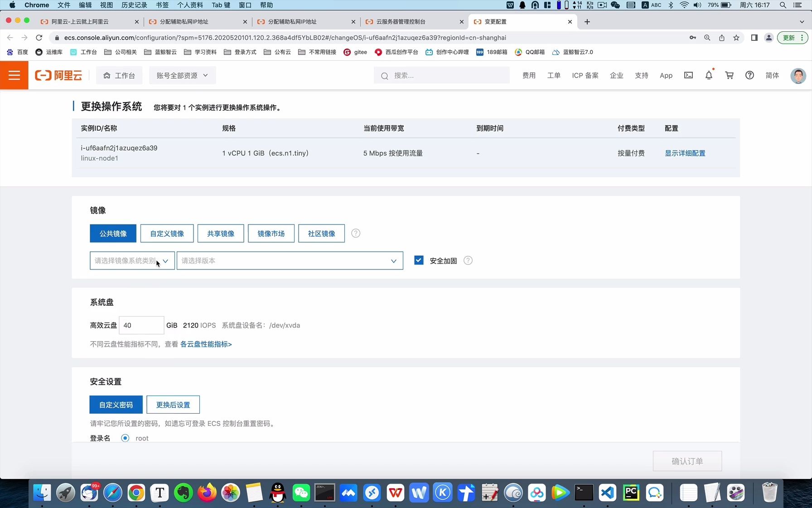
Task: Expand the 账号全部资源 dropdown
Action: click(182, 75)
